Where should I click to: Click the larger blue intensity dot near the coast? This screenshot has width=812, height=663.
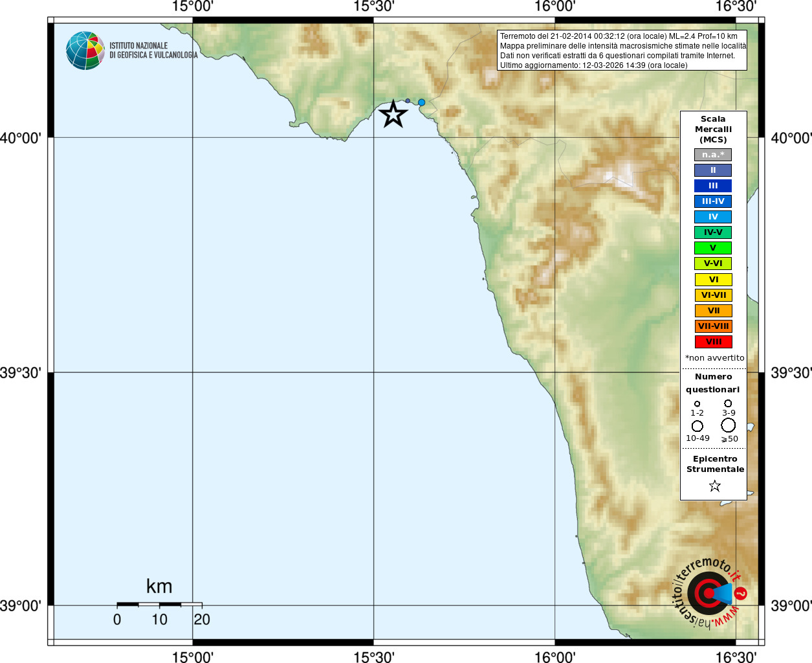(422, 102)
